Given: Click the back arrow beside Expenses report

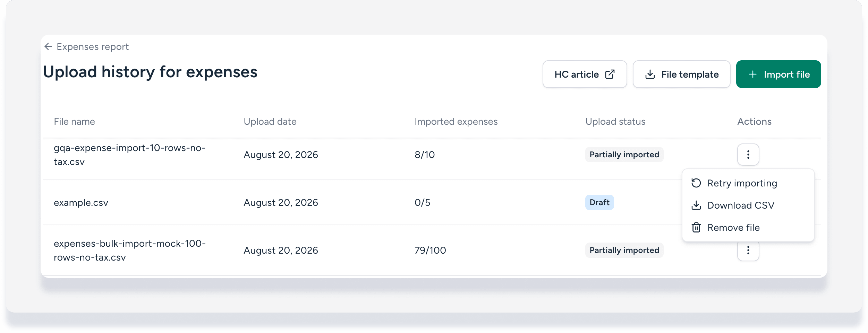Looking at the screenshot, I should 48,46.
